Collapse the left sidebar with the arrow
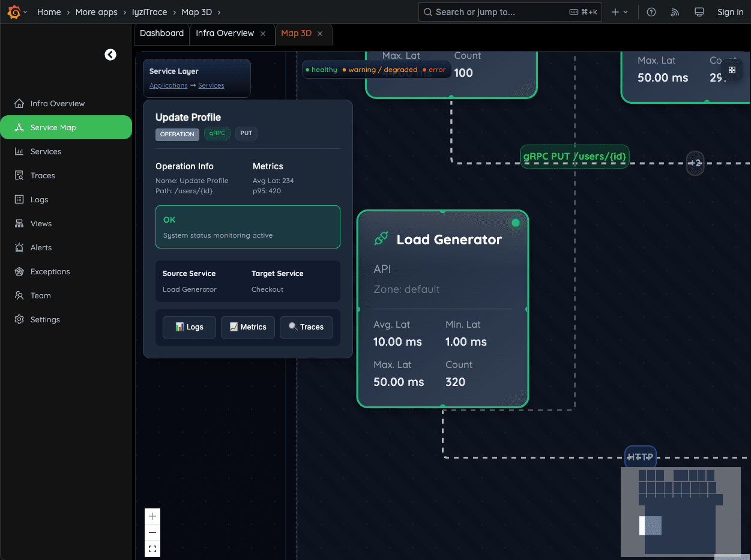This screenshot has width=751, height=560. click(110, 55)
